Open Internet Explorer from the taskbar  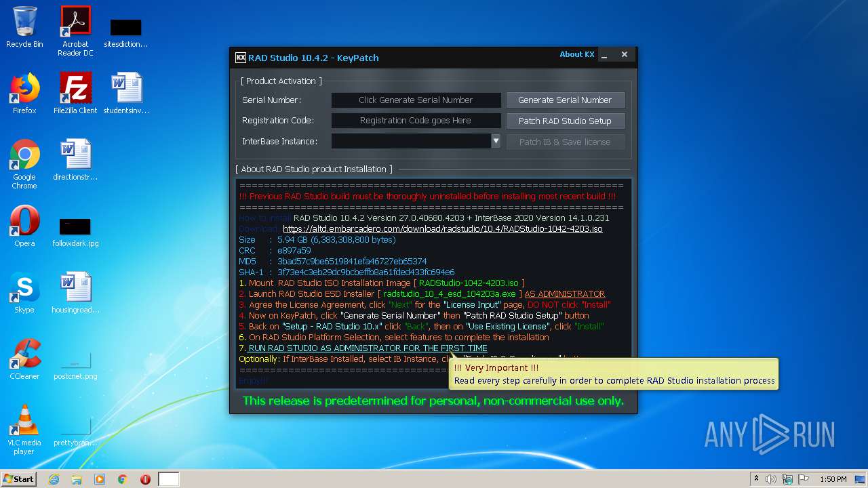click(x=54, y=479)
